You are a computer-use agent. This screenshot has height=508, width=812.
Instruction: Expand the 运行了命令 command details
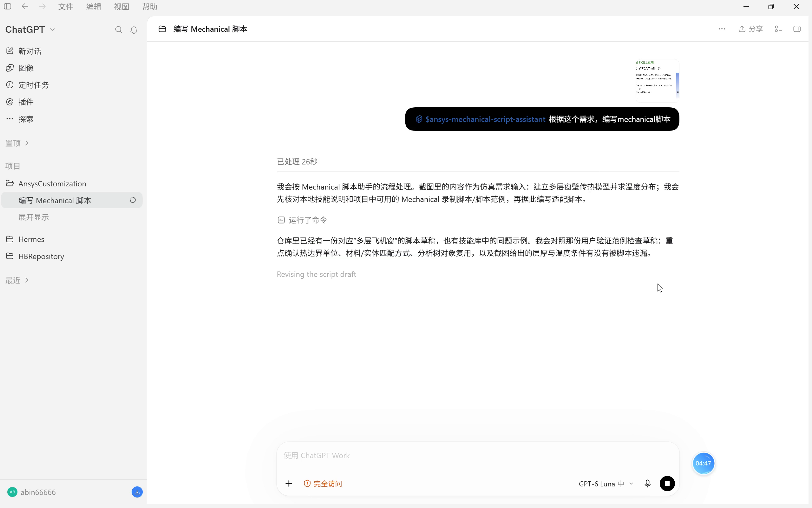tap(302, 220)
